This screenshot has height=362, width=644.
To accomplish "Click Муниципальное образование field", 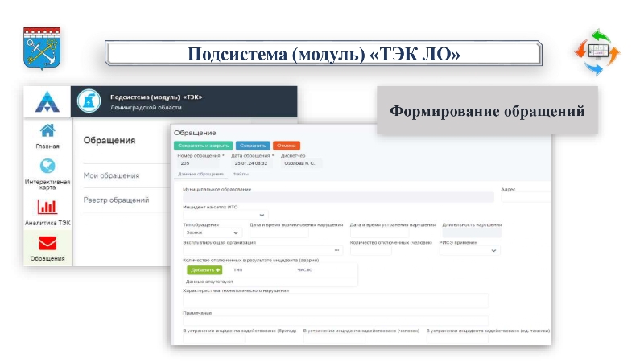I will pos(338,197).
